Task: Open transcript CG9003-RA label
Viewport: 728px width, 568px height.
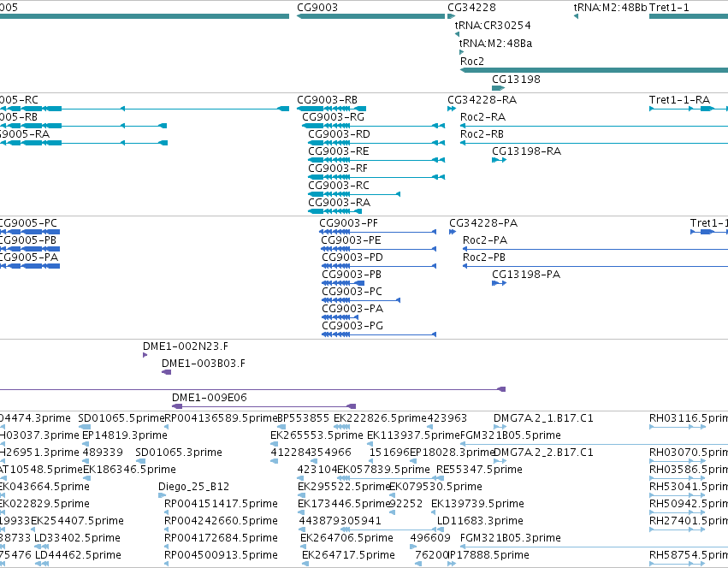Action: (339, 203)
